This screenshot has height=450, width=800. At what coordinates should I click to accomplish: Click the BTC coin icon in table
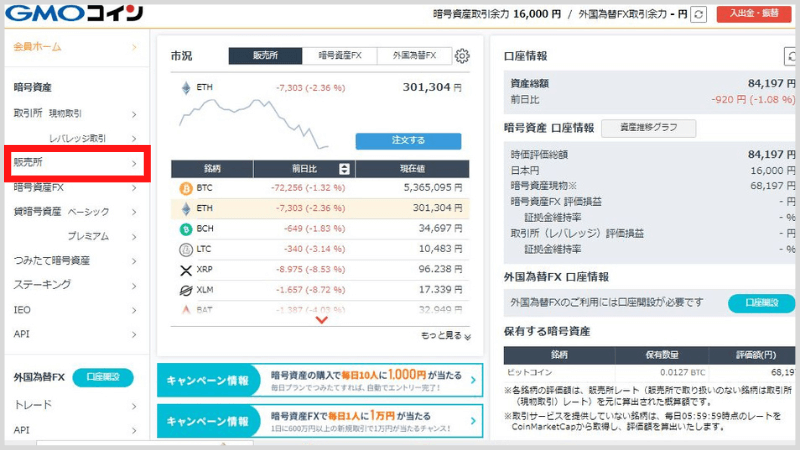pos(186,188)
